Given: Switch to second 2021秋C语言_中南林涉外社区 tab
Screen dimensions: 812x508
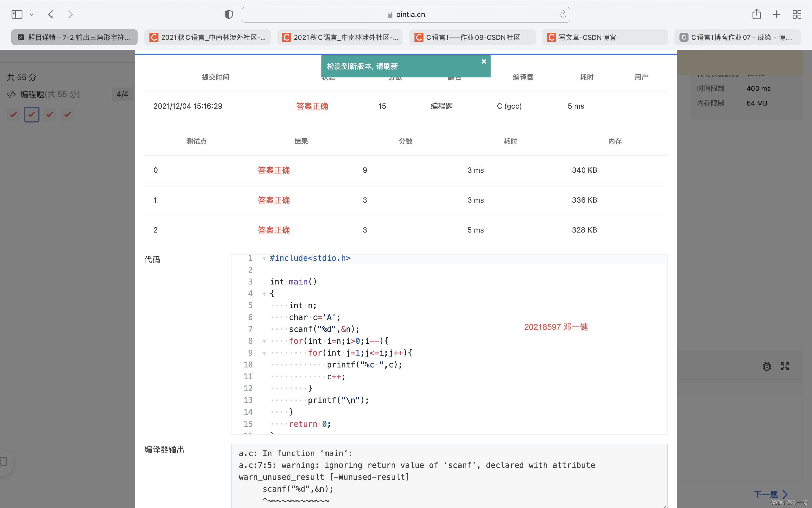Looking at the screenshot, I should [340, 37].
